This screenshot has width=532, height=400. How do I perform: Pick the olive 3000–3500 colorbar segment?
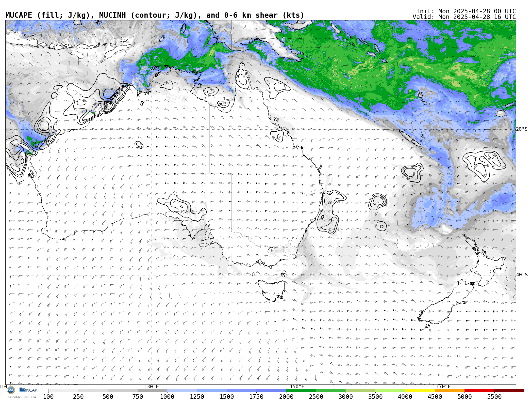click(361, 391)
